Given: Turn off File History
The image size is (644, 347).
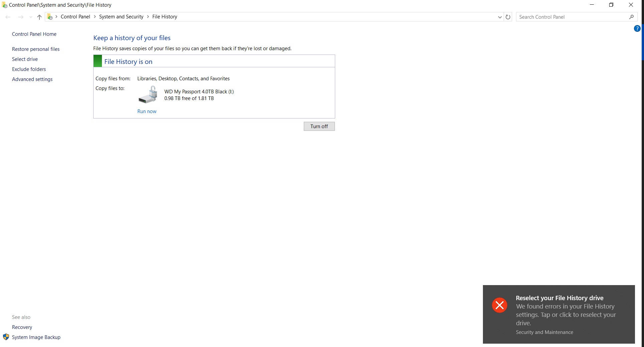Looking at the screenshot, I should [x=319, y=126].
